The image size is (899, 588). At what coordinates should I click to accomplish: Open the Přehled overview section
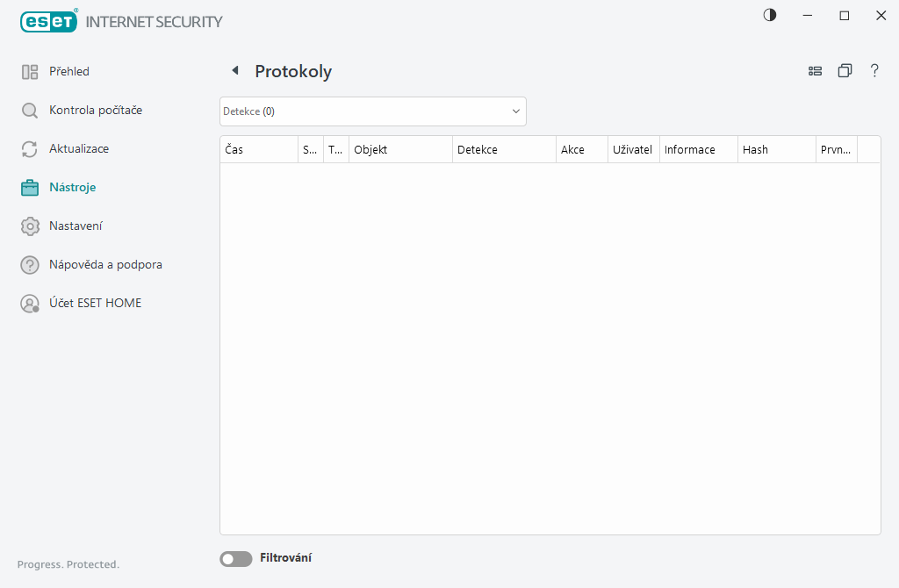point(69,71)
